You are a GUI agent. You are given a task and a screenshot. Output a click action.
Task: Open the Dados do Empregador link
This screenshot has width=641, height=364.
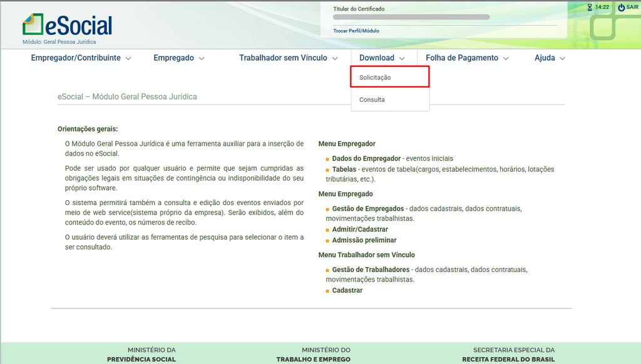[366, 159]
